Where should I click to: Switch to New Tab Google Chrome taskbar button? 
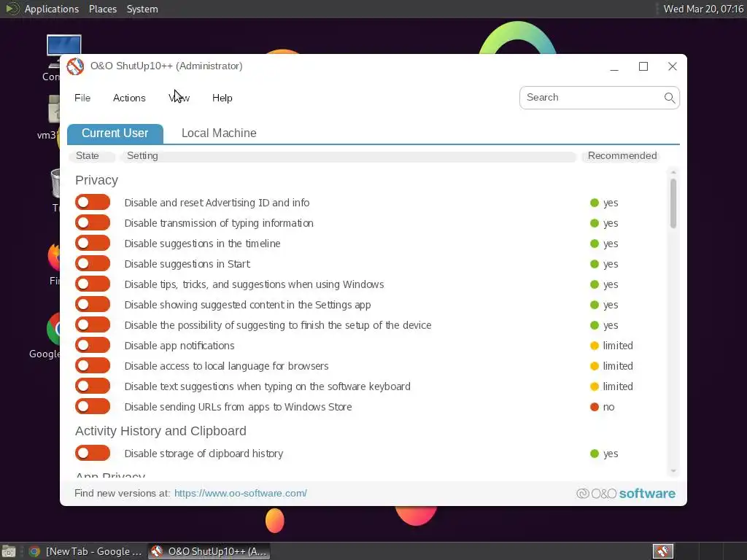pyautogui.click(x=86, y=551)
